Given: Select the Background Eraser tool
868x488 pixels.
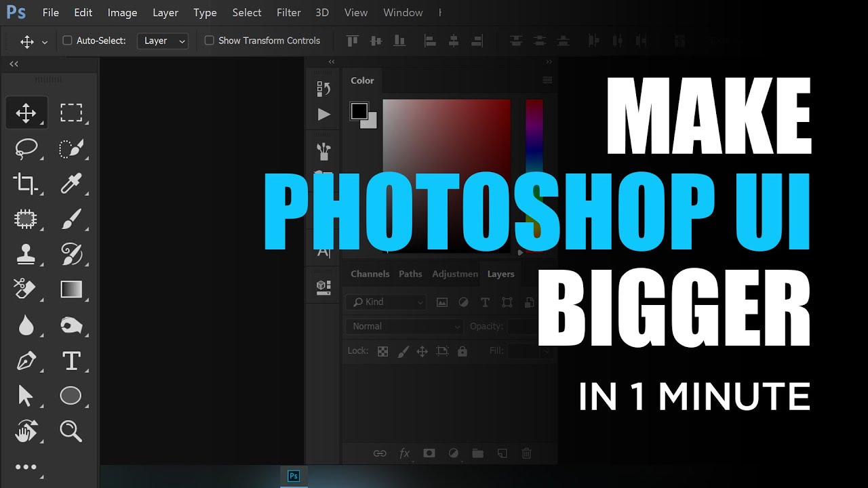Looking at the screenshot, I should pyautogui.click(x=24, y=289).
